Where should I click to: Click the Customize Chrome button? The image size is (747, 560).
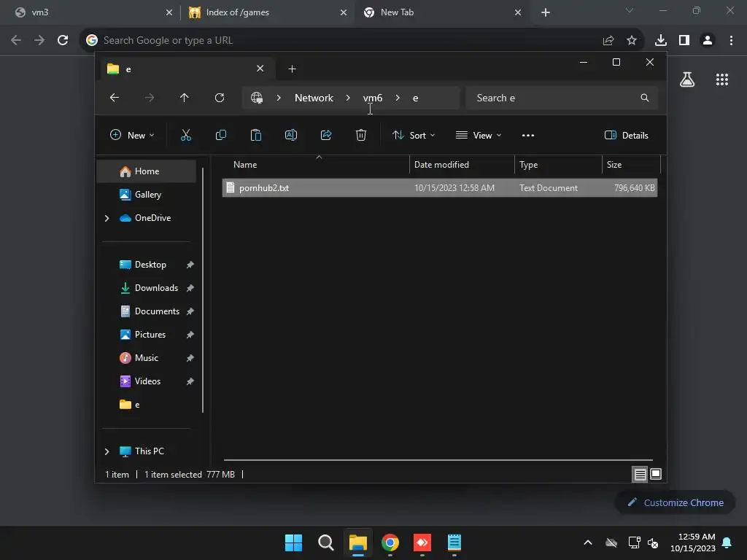click(675, 502)
